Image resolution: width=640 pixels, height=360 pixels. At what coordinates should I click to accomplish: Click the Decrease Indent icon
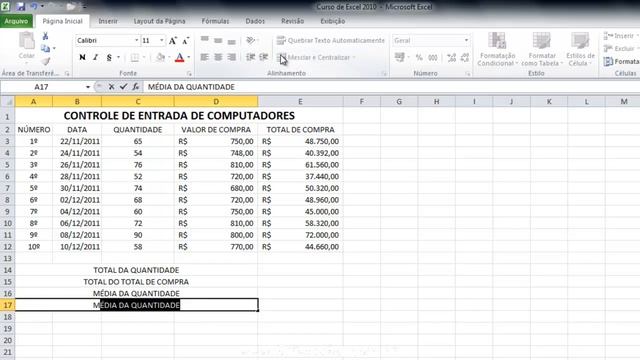[x=250, y=58]
